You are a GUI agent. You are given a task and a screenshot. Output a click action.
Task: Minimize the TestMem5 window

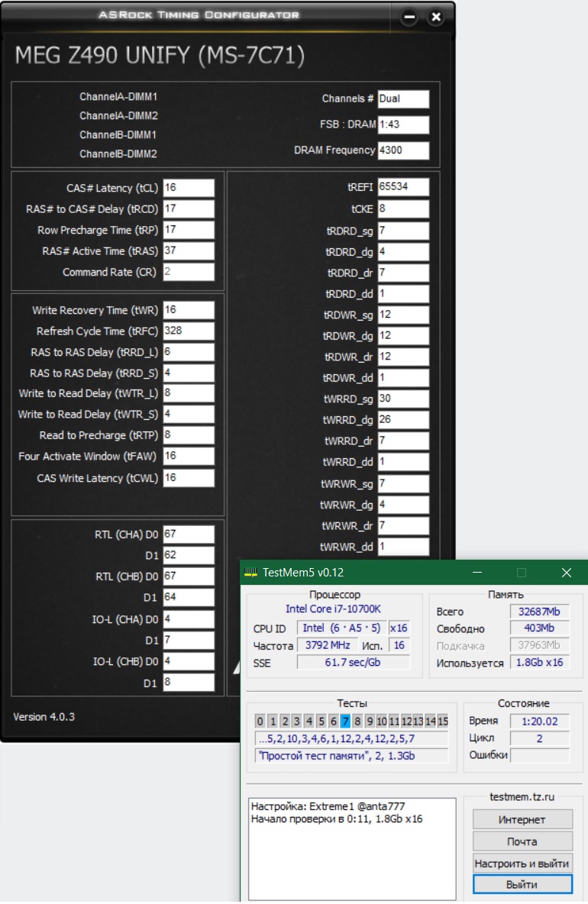point(477,573)
